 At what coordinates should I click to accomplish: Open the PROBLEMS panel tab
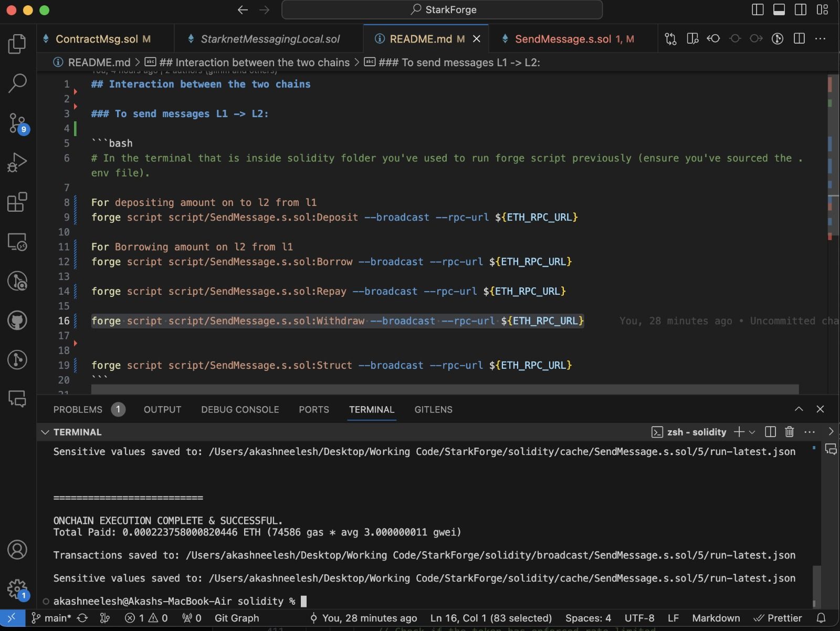78,409
